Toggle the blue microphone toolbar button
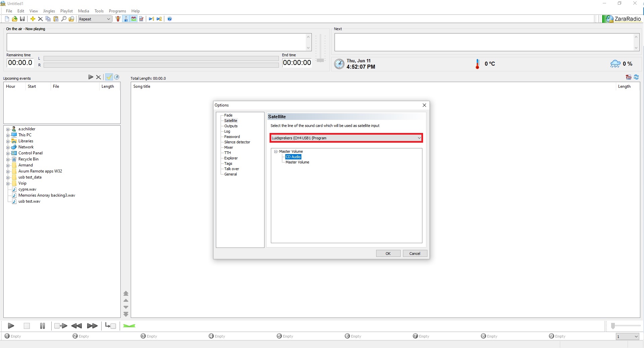The image size is (644, 348). point(126,19)
